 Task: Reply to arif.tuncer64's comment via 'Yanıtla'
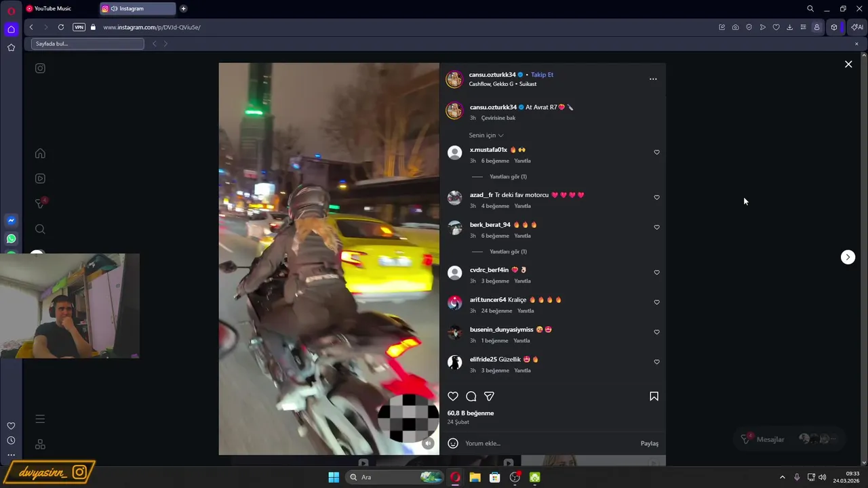[526, 311]
